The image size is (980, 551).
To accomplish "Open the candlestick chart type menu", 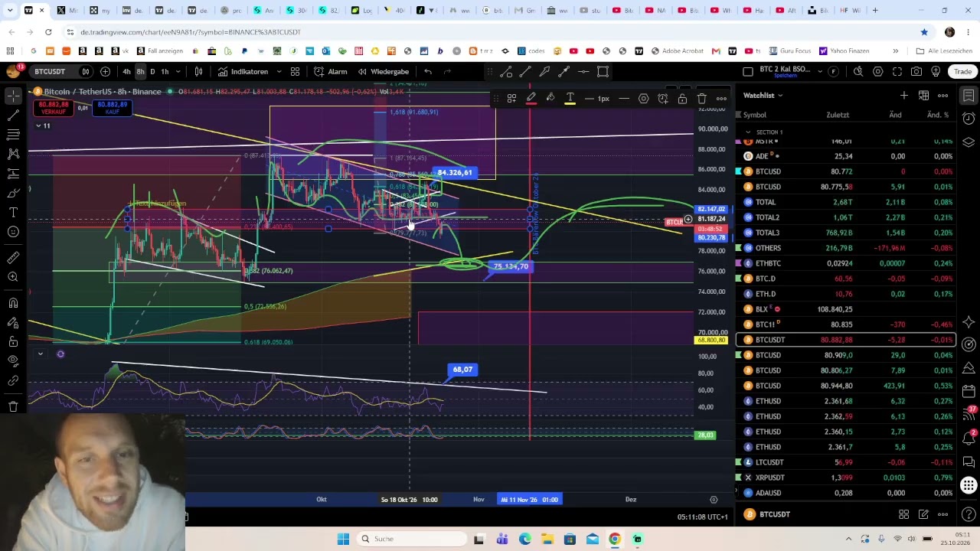I will pyautogui.click(x=198, y=71).
